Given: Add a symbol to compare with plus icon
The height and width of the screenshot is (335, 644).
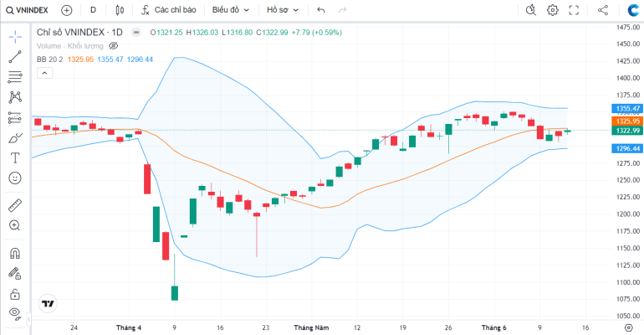Looking at the screenshot, I should 67,10.
